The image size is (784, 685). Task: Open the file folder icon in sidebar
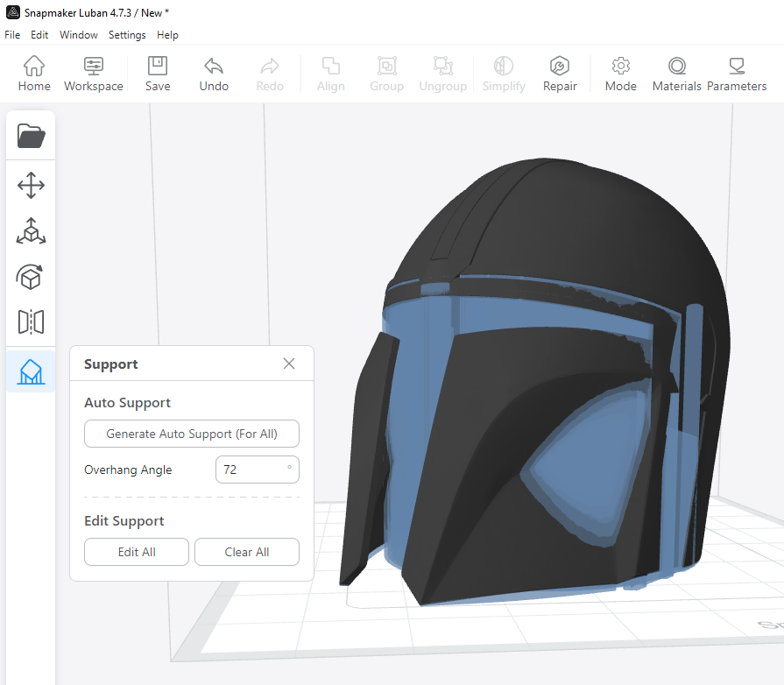[31, 136]
